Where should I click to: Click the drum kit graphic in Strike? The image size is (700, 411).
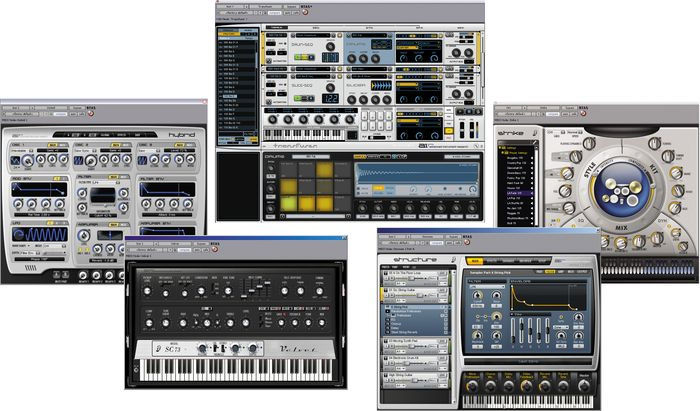tap(620, 190)
